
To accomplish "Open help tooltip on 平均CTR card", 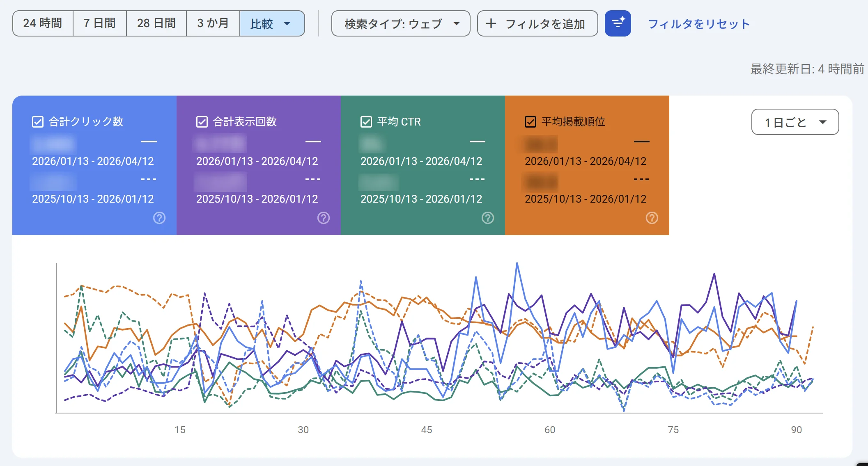I will click(x=487, y=218).
